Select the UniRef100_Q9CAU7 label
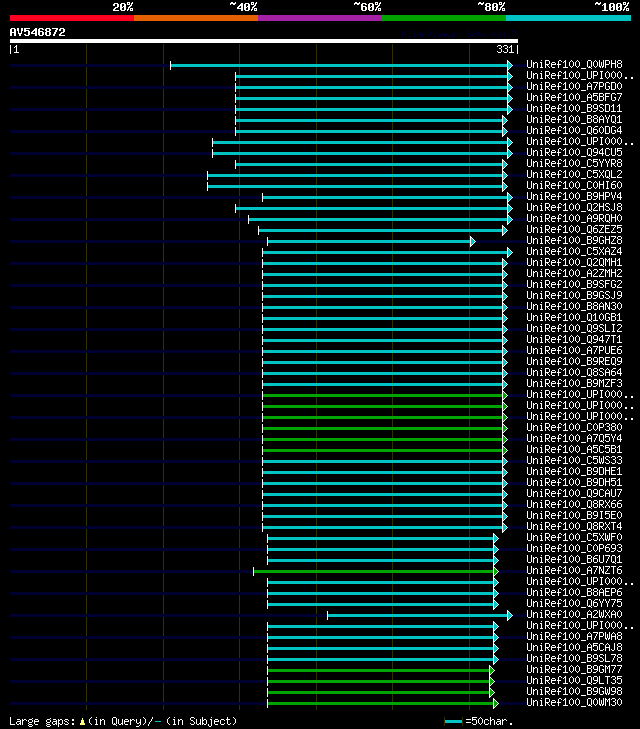 [574, 493]
